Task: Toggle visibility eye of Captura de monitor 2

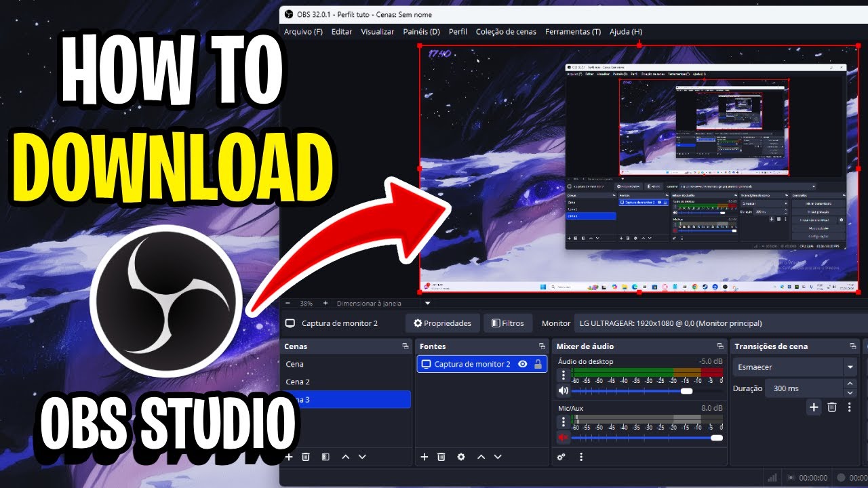Action: coord(522,364)
